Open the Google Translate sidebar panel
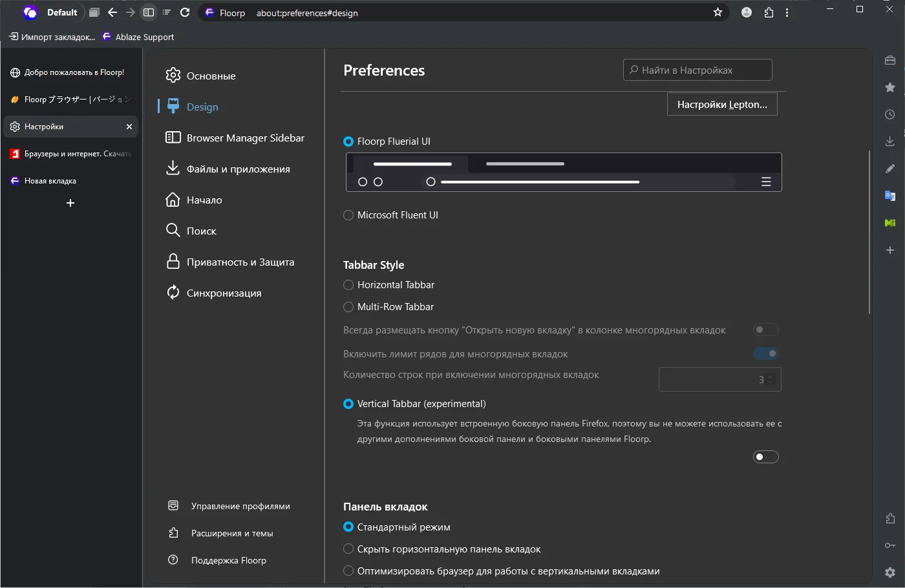 coord(890,196)
